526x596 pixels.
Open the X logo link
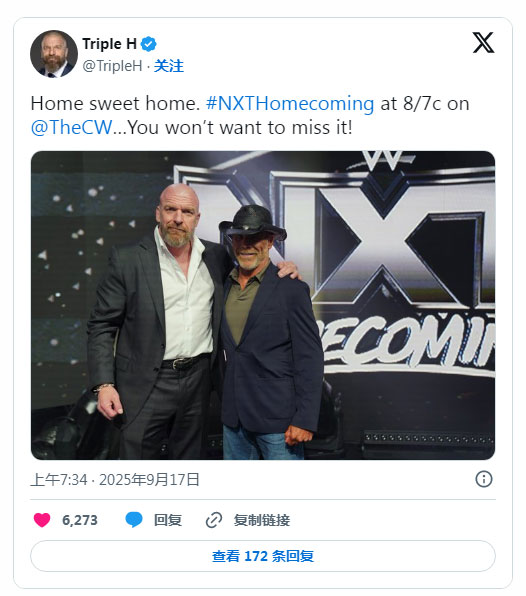483,43
